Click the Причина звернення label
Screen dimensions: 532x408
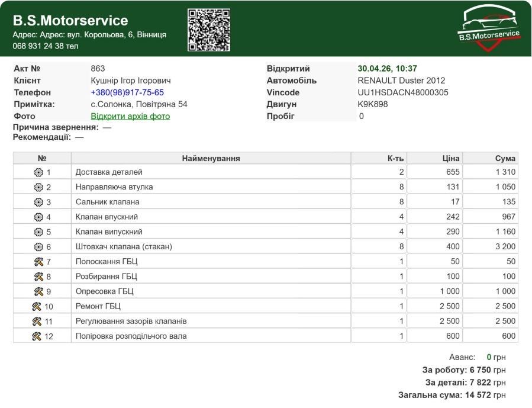click(56, 128)
